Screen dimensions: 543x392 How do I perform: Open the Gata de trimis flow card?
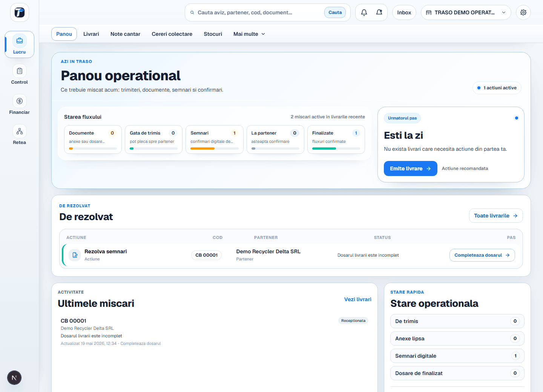(153, 139)
